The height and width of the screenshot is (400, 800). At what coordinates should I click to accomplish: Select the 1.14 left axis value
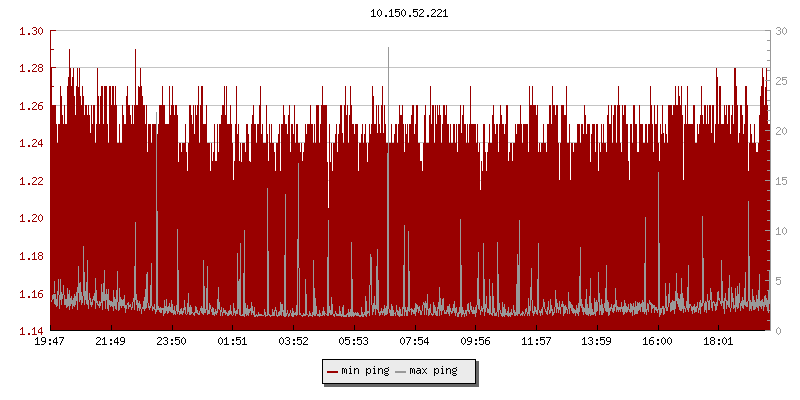pyautogui.click(x=31, y=331)
